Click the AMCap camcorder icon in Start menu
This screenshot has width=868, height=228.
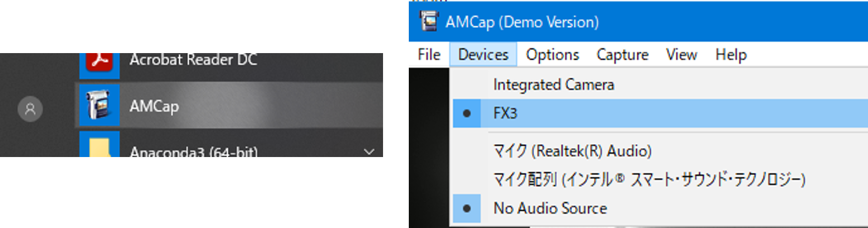(99, 106)
